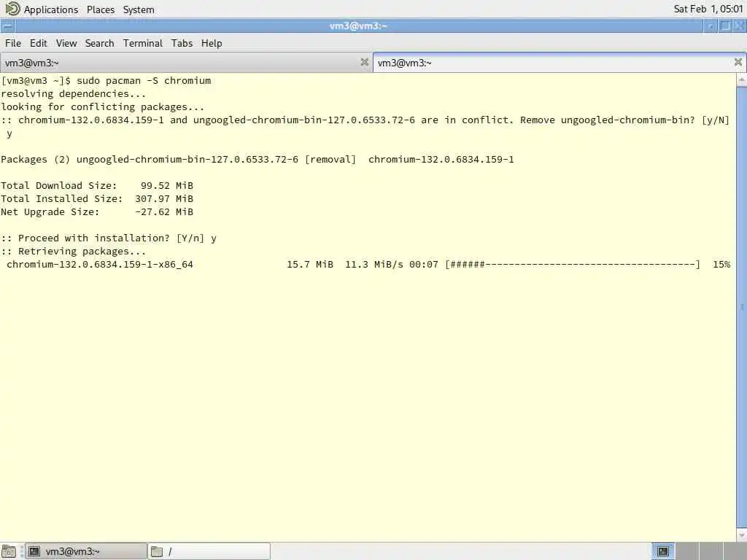Open the Terminal menu in menu bar
Screen dimensions: 747x560
coord(143,43)
